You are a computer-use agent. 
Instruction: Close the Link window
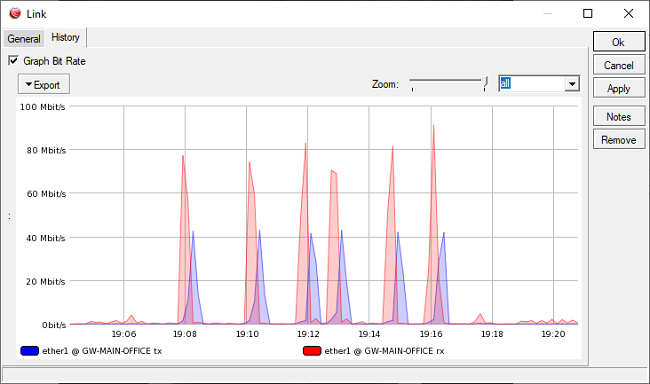628,13
